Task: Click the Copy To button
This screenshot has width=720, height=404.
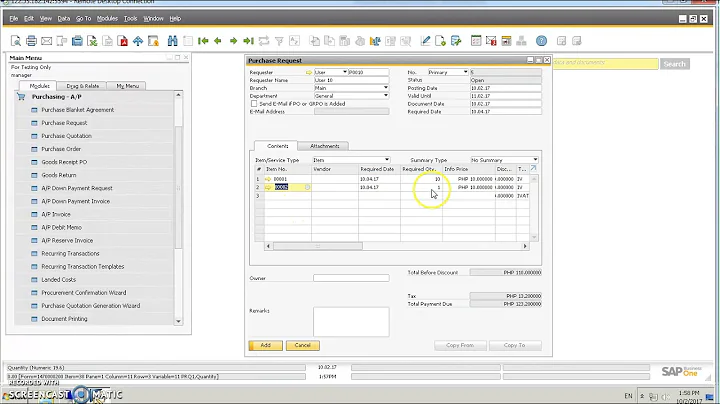Action: click(515, 345)
